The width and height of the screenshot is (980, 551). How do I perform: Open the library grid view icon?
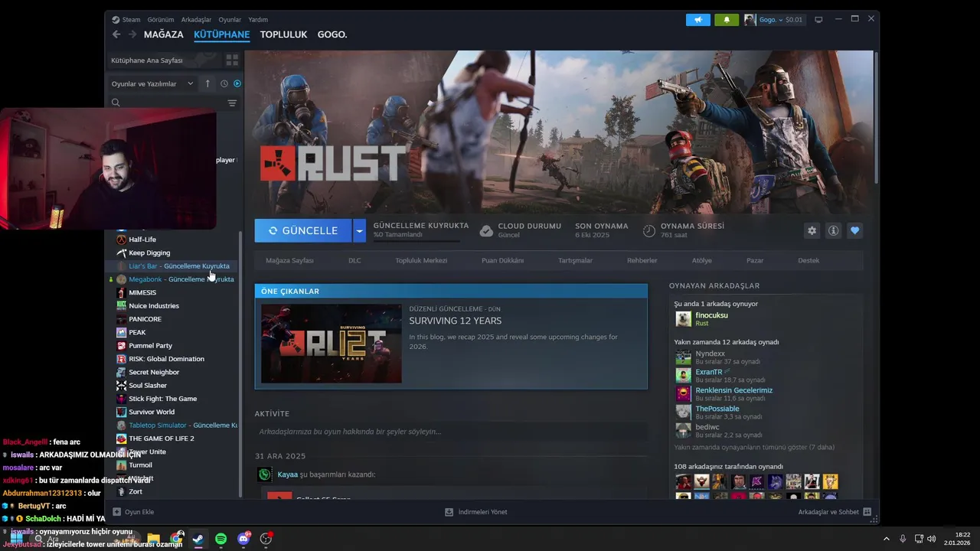pyautogui.click(x=232, y=60)
